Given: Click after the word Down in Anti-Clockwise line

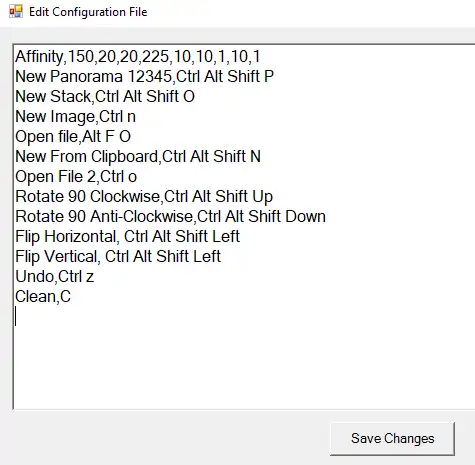Looking at the screenshot, I should point(327,216).
